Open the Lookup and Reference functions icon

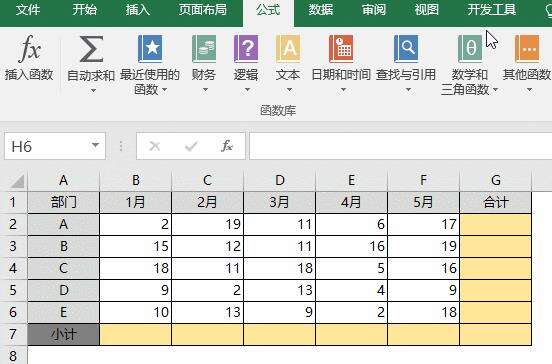coord(406,49)
